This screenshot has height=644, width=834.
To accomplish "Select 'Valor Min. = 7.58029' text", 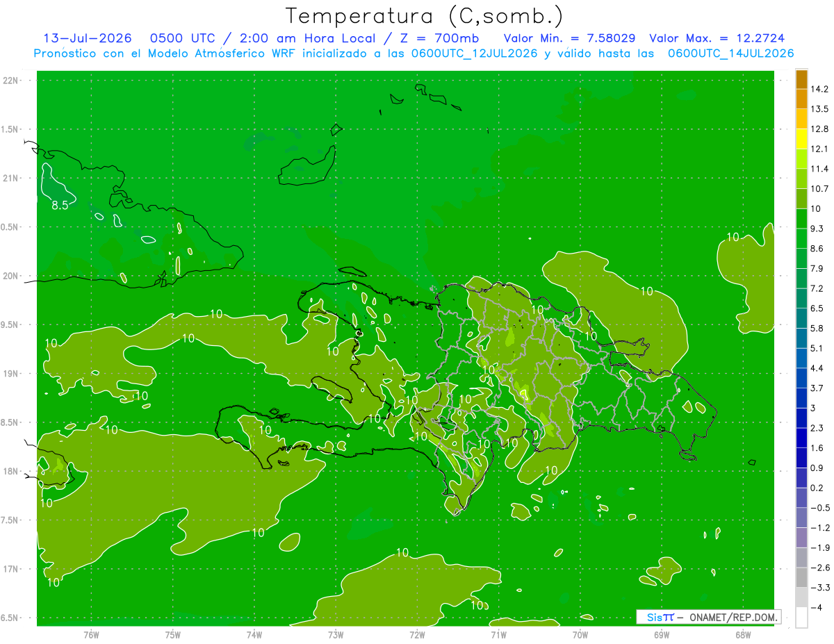I will pyautogui.click(x=569, y=38).
